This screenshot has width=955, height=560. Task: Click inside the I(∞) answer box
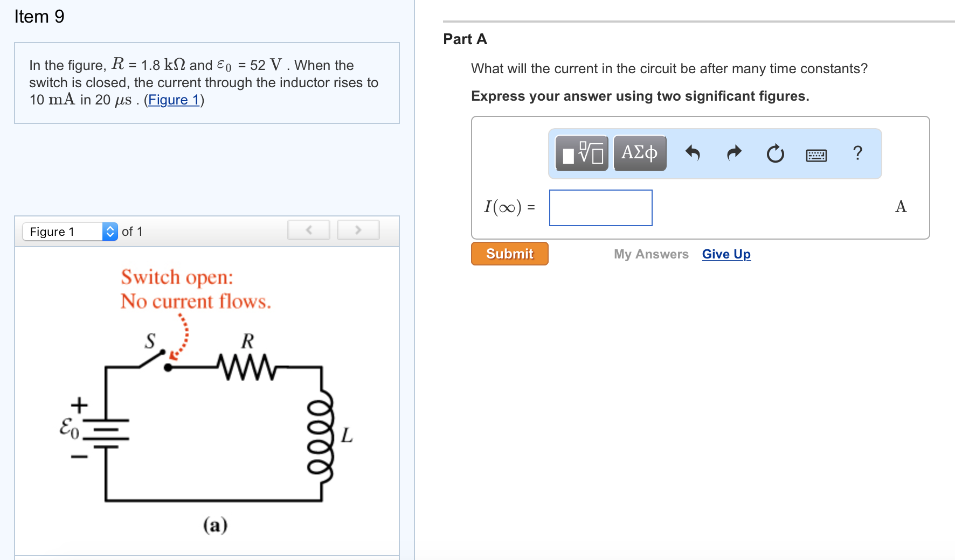(600, 208)
